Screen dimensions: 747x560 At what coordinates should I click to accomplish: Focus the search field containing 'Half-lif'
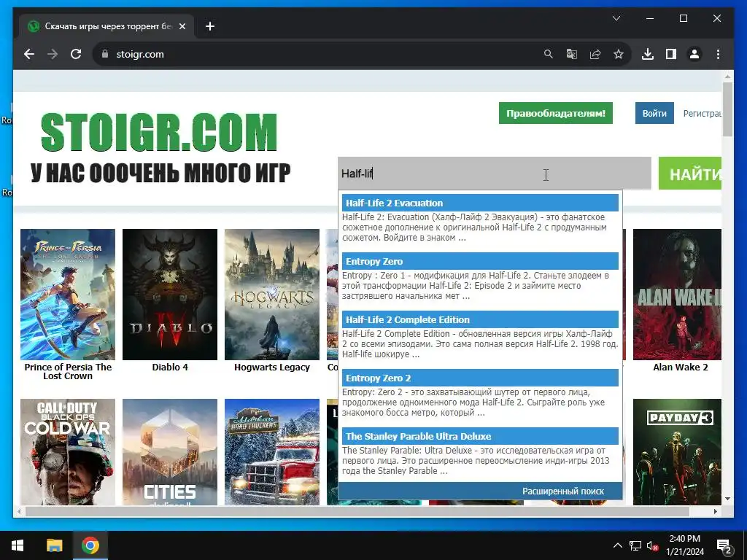494,174
